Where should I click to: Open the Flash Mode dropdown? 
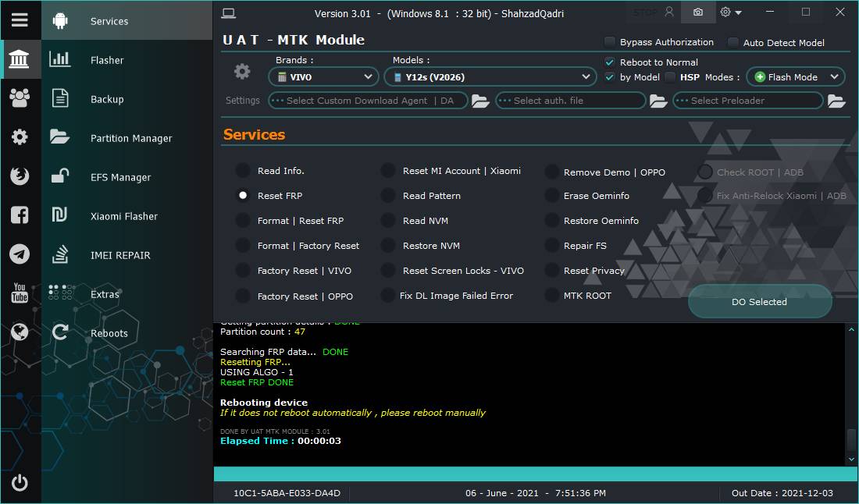(796, 76)
